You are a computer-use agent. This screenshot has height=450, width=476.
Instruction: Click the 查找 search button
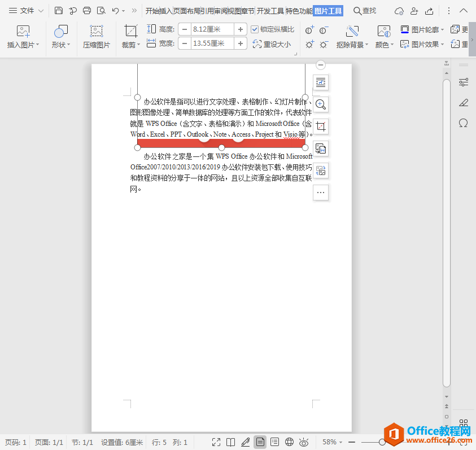click(365, 11)
